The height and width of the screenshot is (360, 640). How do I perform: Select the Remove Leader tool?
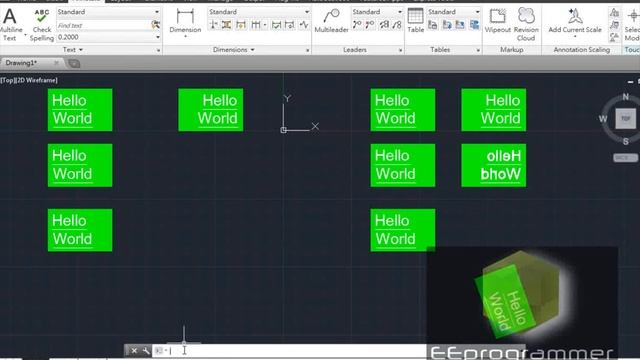[x=370, y=25]
